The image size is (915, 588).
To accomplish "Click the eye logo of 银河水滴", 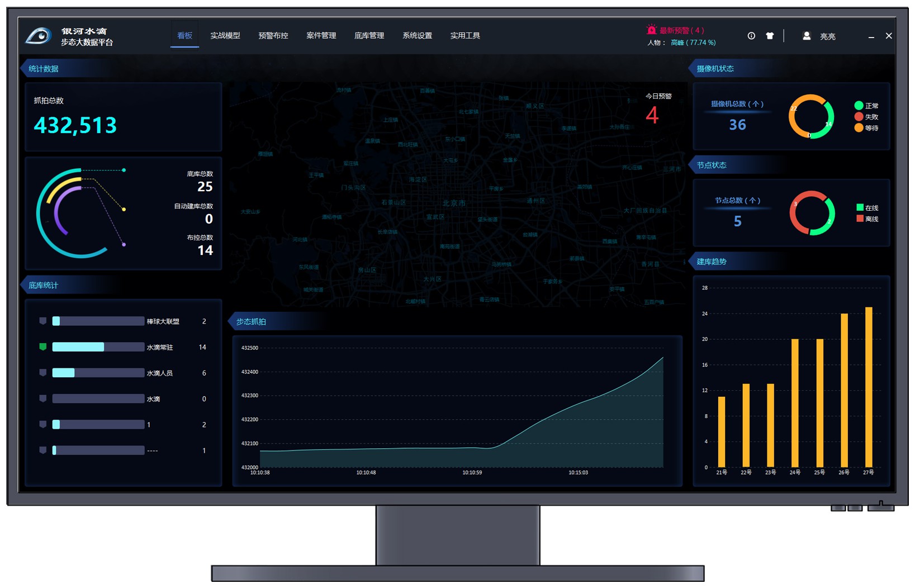I will pos(39,36).
